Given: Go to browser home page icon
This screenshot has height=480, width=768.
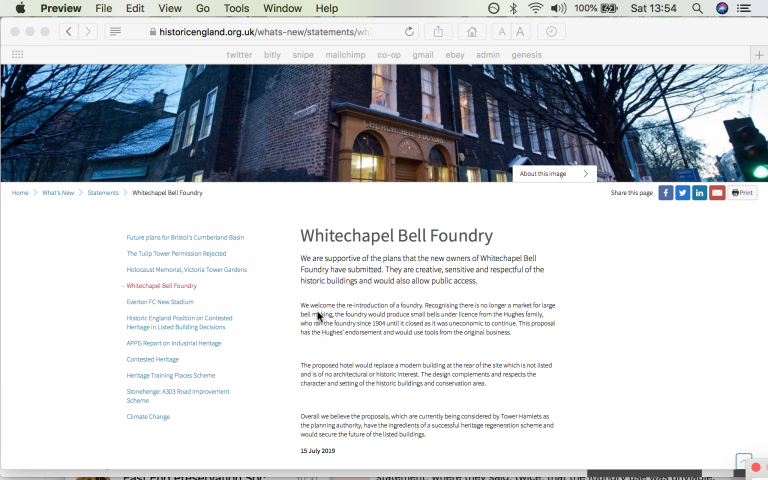Looking at the screenshot, I should [471, 32].
